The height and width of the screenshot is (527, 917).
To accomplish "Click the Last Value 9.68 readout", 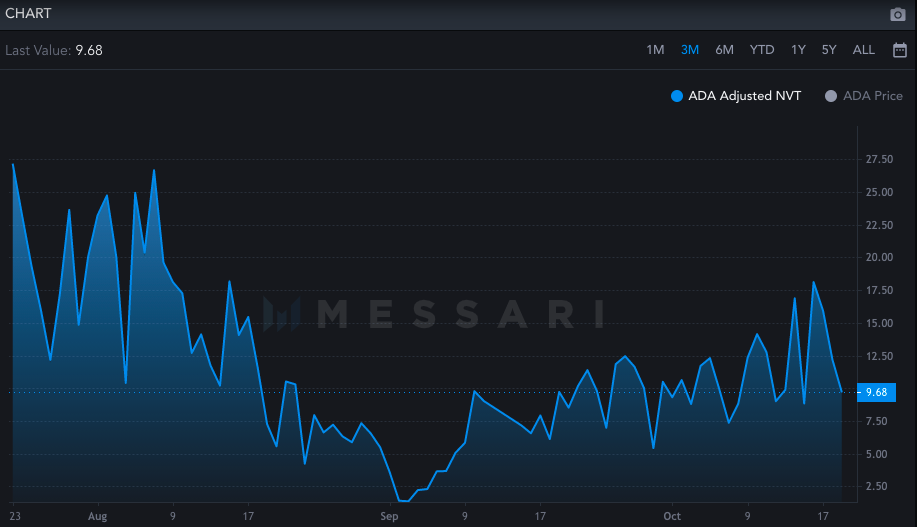I will [x=53, y=50].
